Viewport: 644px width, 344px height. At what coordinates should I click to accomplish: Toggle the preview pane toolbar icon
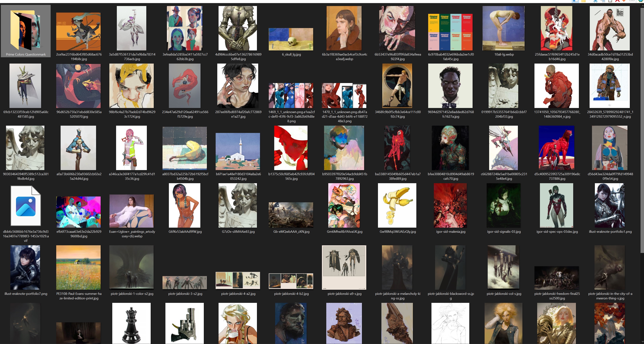tap(576, 1)
